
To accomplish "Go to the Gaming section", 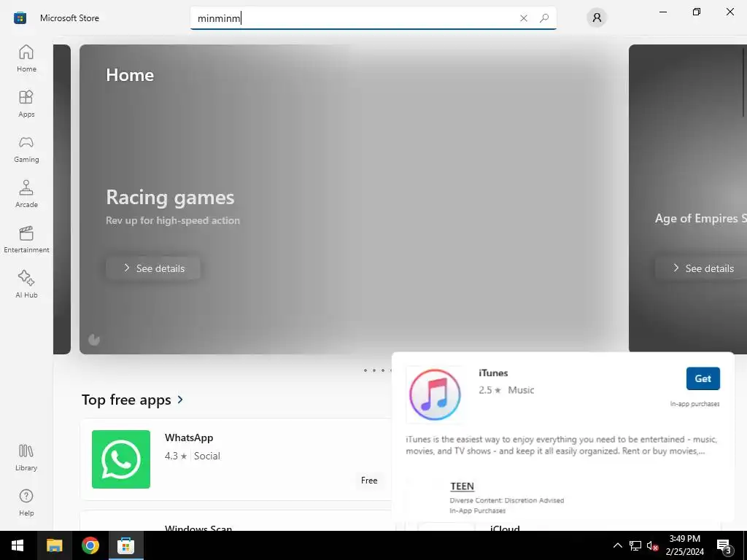I will coord(26,149).
